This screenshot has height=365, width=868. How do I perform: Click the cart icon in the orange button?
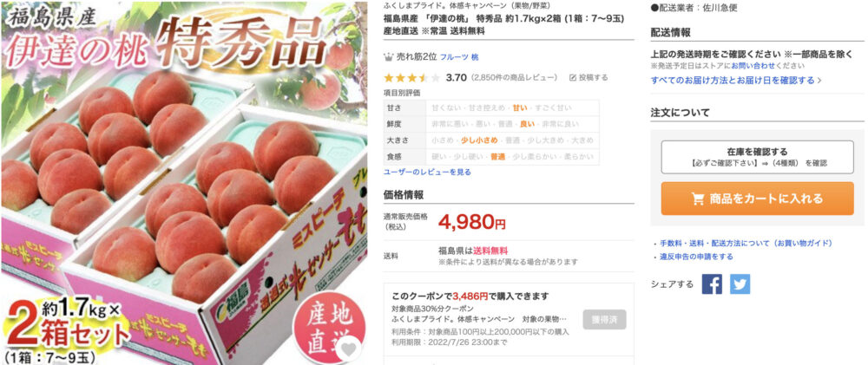pos(698,199)
